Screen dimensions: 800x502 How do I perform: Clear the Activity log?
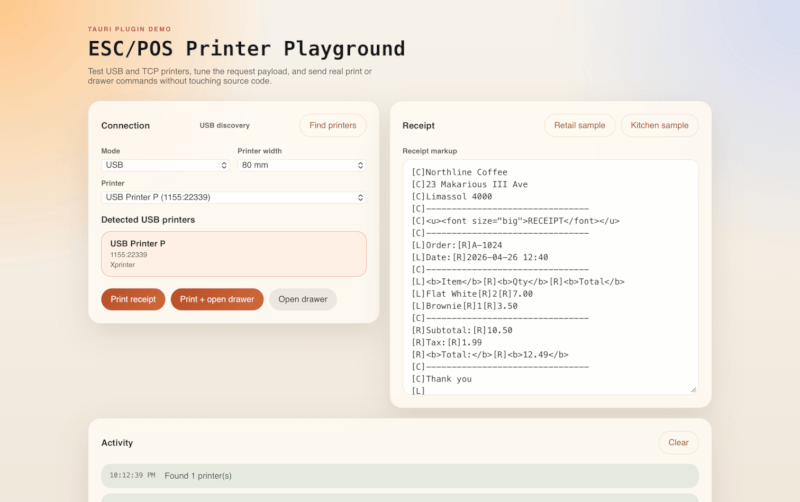pos(678,443)
